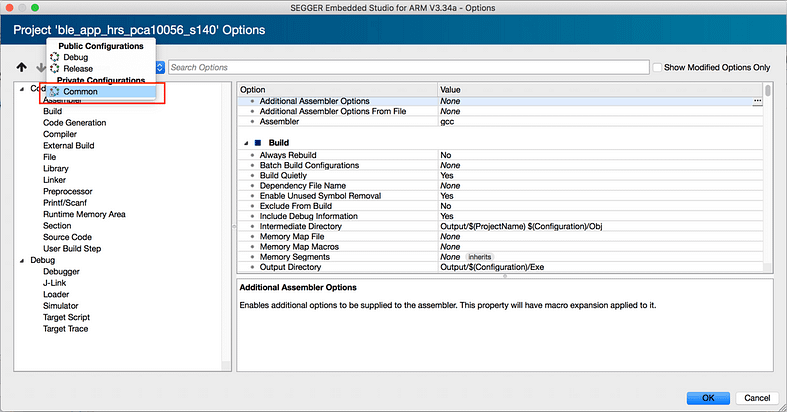Enable Show Modified Options Only checkbox

657,68
